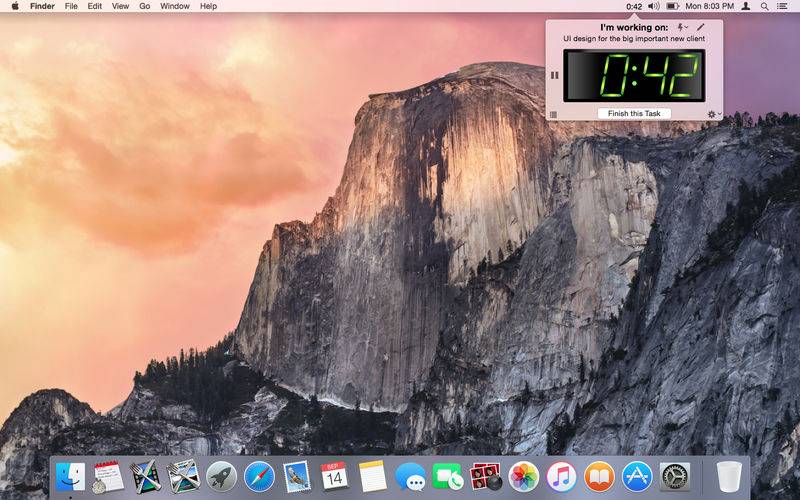
Task: Click the Mon 8:03 PM clock
Action: click(710, 6)
